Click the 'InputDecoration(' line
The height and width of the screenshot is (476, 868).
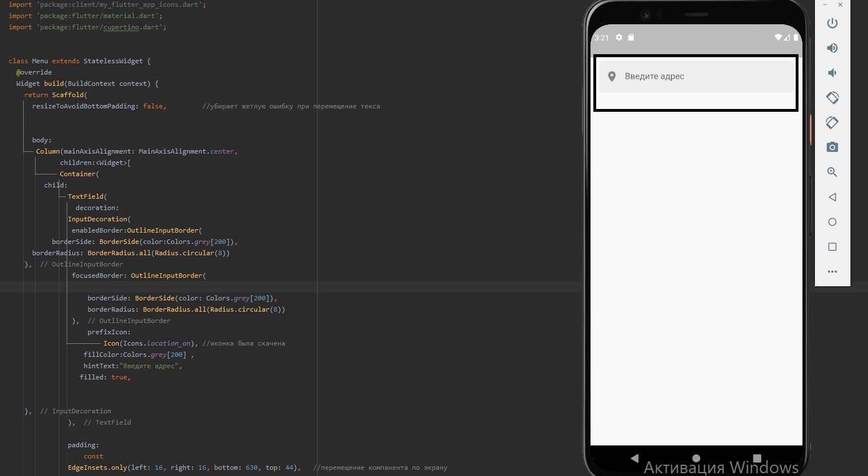99,219
